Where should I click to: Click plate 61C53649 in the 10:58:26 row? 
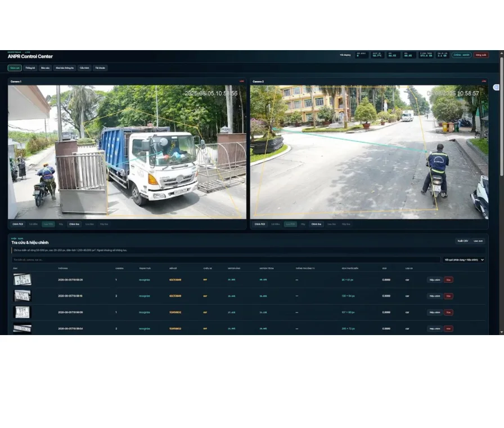175,280
